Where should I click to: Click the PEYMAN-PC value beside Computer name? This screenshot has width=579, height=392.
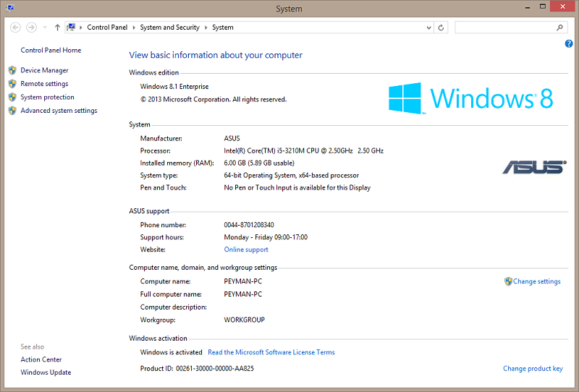click(242, 281)
